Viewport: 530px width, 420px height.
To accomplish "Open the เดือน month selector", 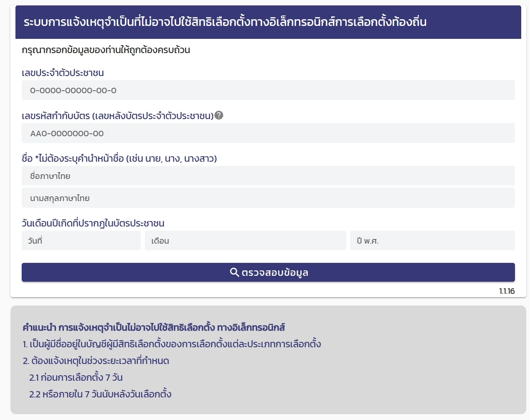I will point(246,240).
